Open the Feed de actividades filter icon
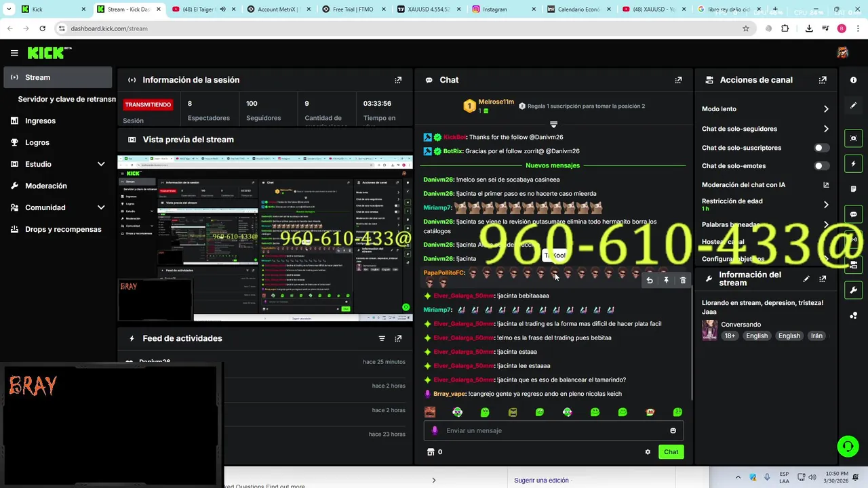This screenshot has height=488, width=868. pos(382,338)
